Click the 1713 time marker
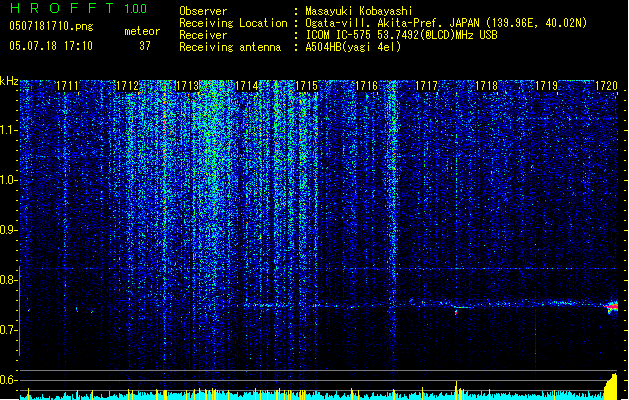 click(187, 86)
